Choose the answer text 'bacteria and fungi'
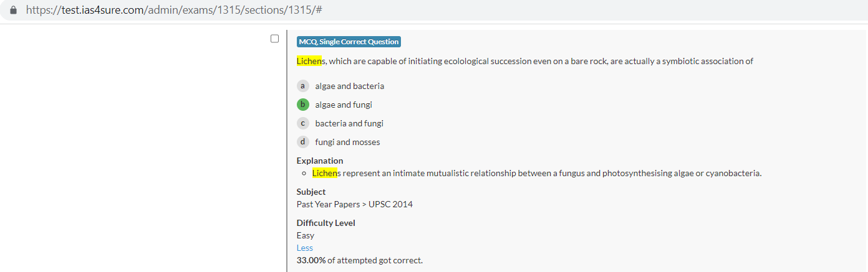 349,123
